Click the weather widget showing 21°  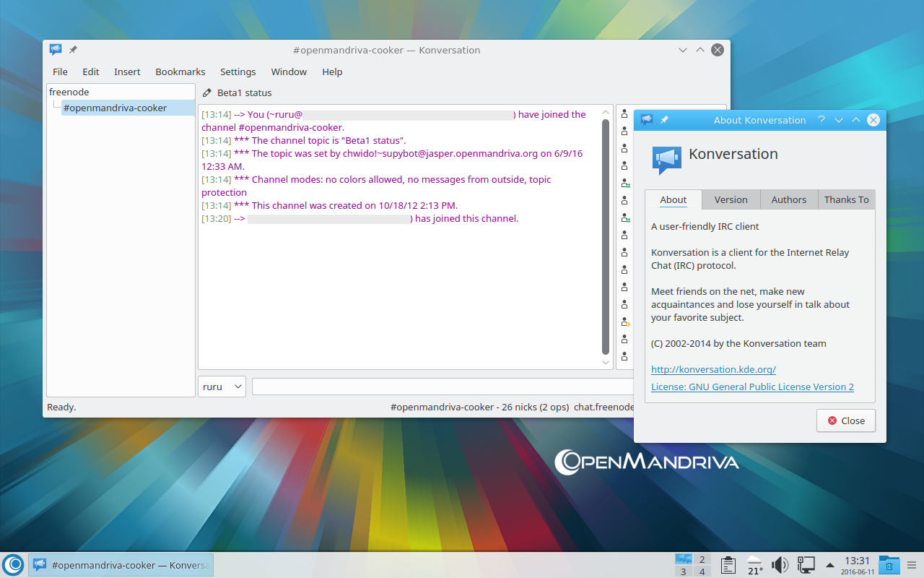754,565
